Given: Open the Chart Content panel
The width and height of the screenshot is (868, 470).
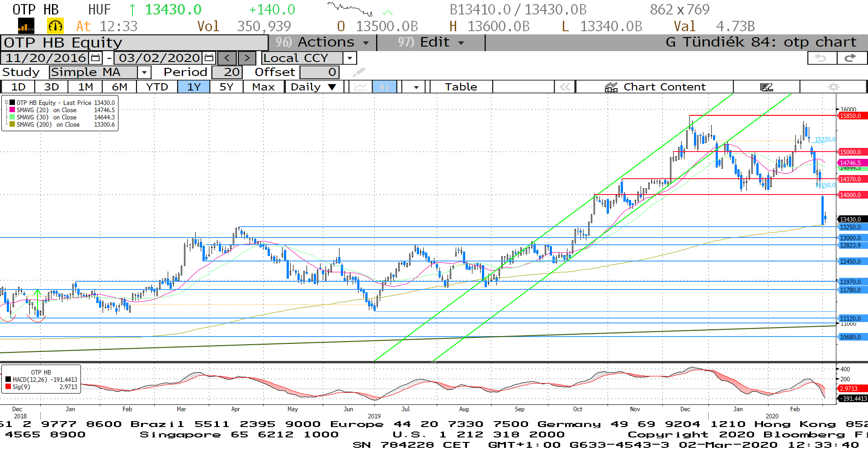Looking at the screenshot, I should pyautogui.click(x=655, y=87).
